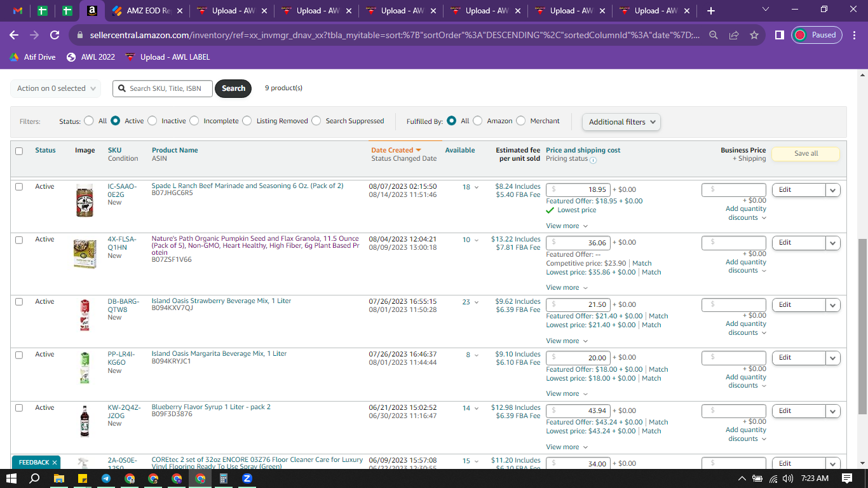
Task: Expand View more for Island Oasis Margarita
Action: tap(567, 394)
